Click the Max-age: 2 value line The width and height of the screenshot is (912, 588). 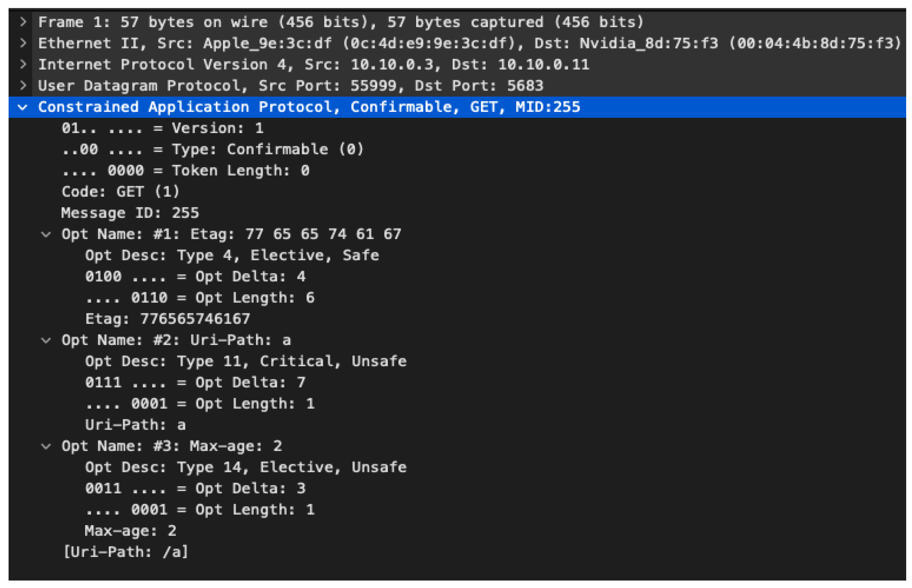tap(130, 531)
